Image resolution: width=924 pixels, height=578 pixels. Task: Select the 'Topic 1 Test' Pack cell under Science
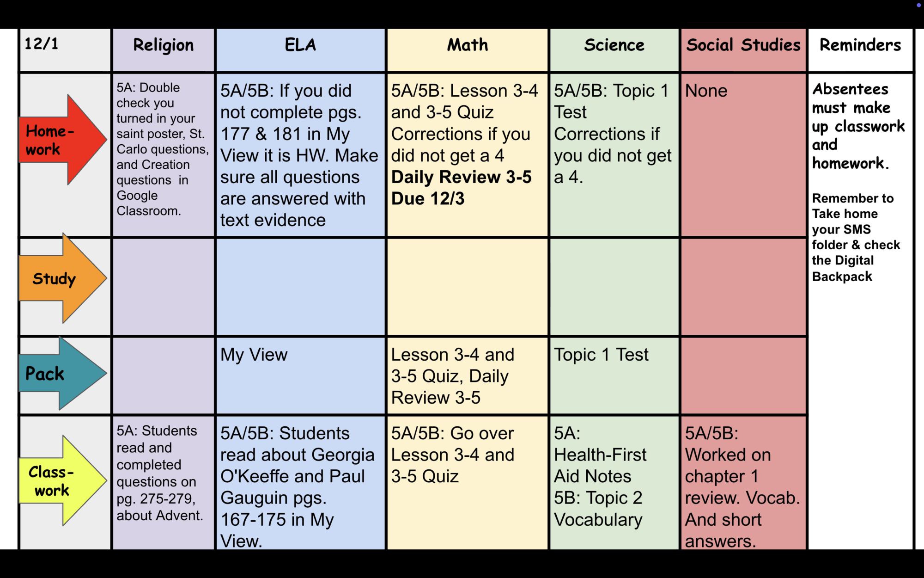[601, 355]
